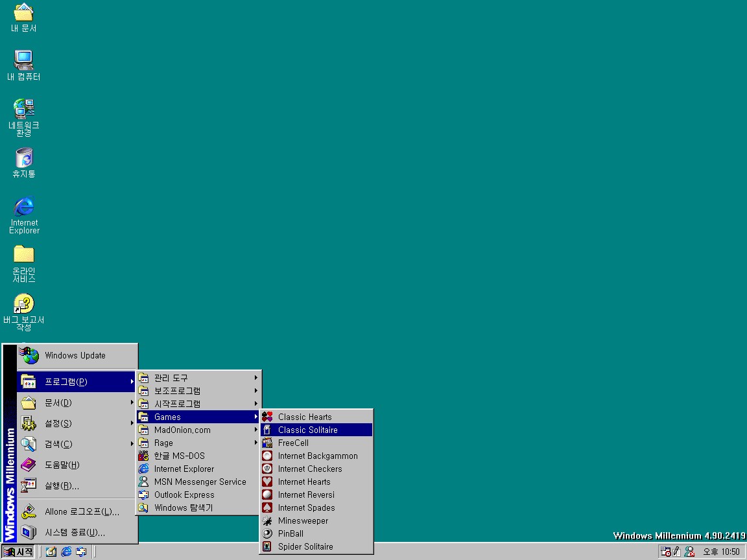Image resolution: width=747 pixels, height=560 pixels.
Task: Select the 네트워크 환경 desktop icon
Action: (23, 117)
